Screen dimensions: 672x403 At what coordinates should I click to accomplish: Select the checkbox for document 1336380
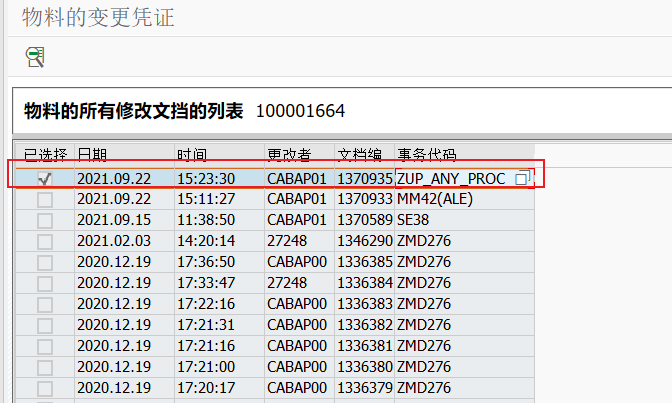tap(45, 367)
